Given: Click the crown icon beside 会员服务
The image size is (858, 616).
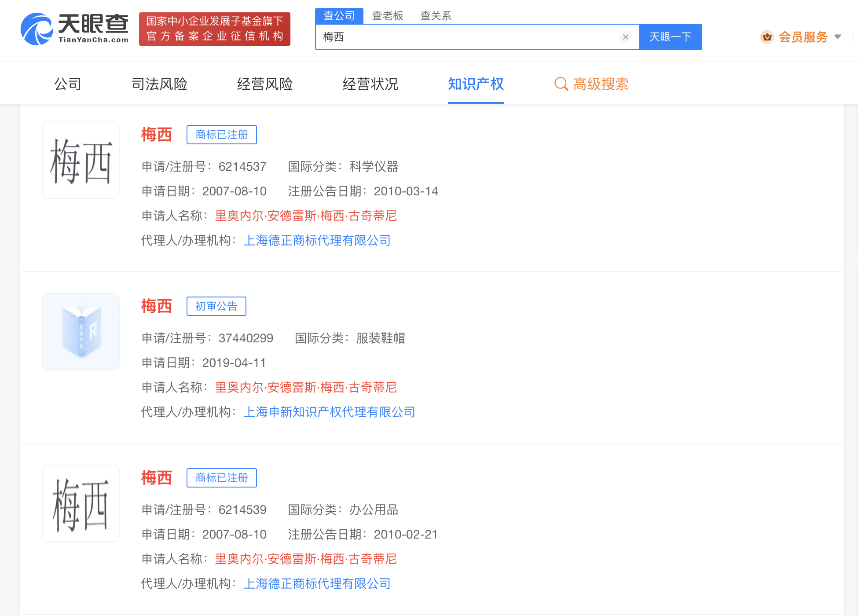Looking at the screenshot, I should (x=767, y=37).
